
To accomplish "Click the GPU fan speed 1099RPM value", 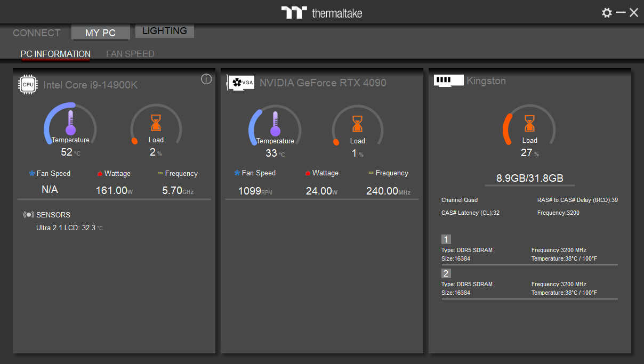I will (255, 191).
